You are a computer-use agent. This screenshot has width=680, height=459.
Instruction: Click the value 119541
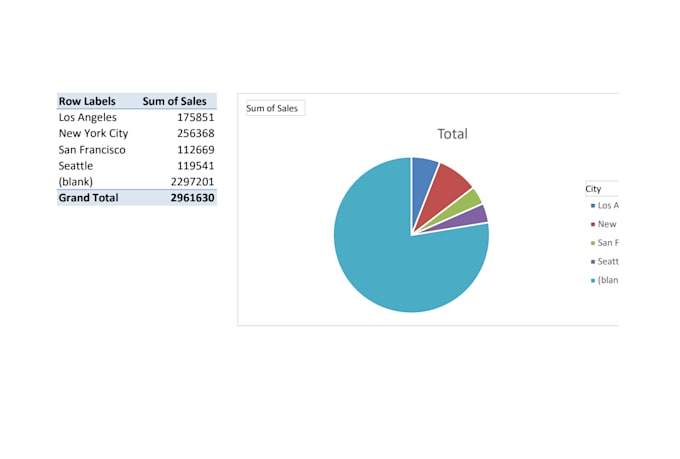(196, 166)
